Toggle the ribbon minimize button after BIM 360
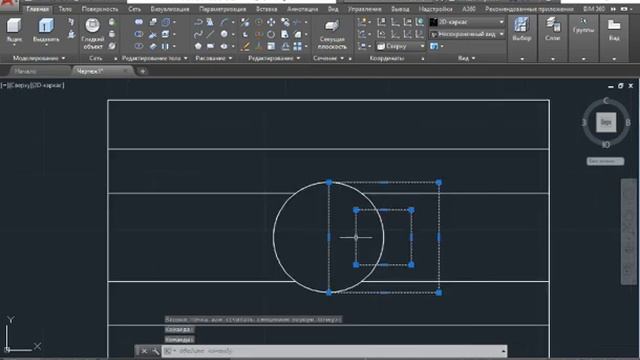Viewport: 640px width, 360px height. point(624,9)
